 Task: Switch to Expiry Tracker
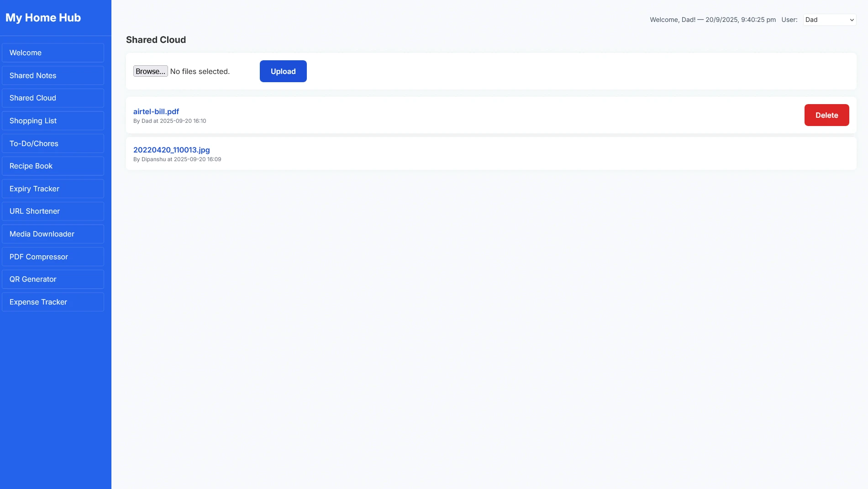(53, 189)
